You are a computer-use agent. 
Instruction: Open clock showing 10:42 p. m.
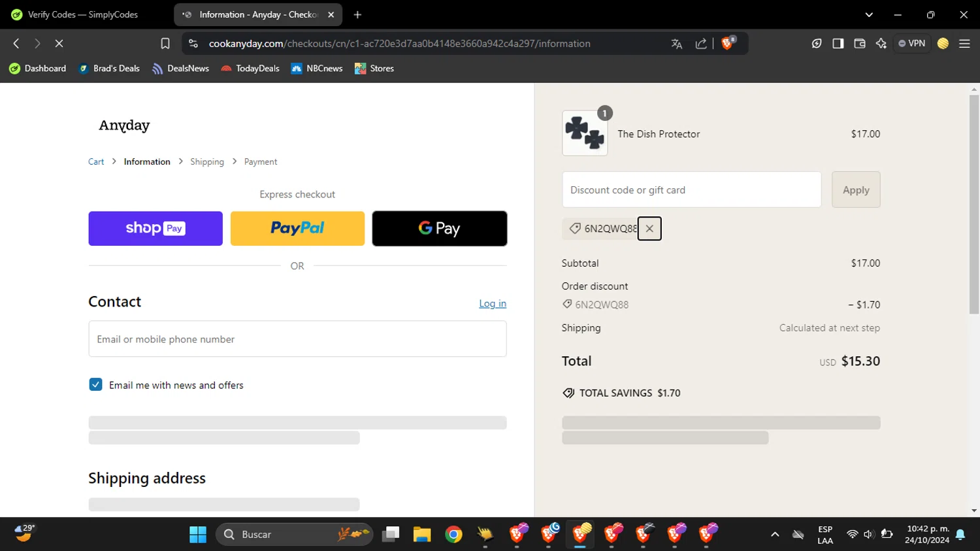927,535
